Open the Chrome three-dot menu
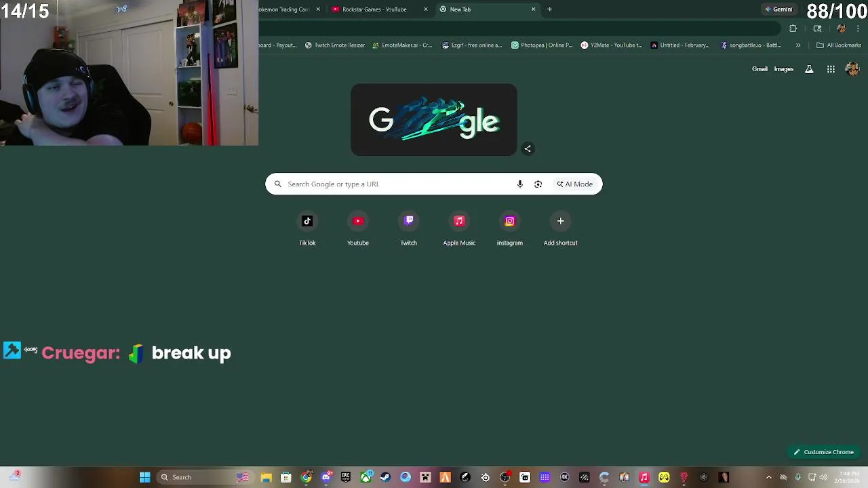This screenshot has width=868, height=488. 859,28
